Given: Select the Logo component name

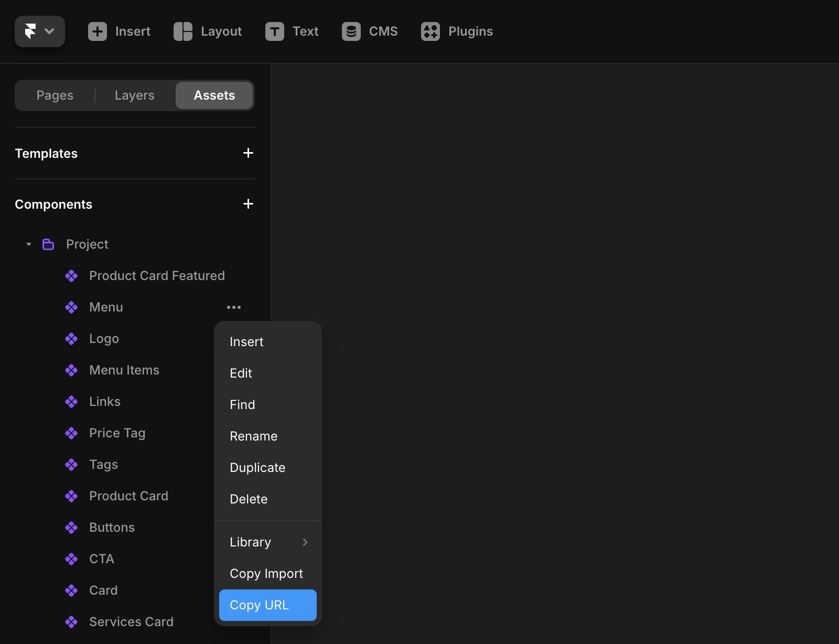Looking at the screenshot, I should click(x=104, y=339).
